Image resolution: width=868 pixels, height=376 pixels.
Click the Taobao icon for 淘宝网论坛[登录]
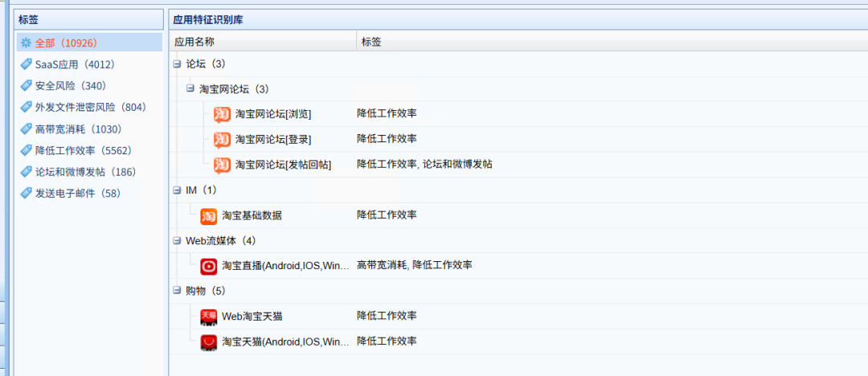222,140
